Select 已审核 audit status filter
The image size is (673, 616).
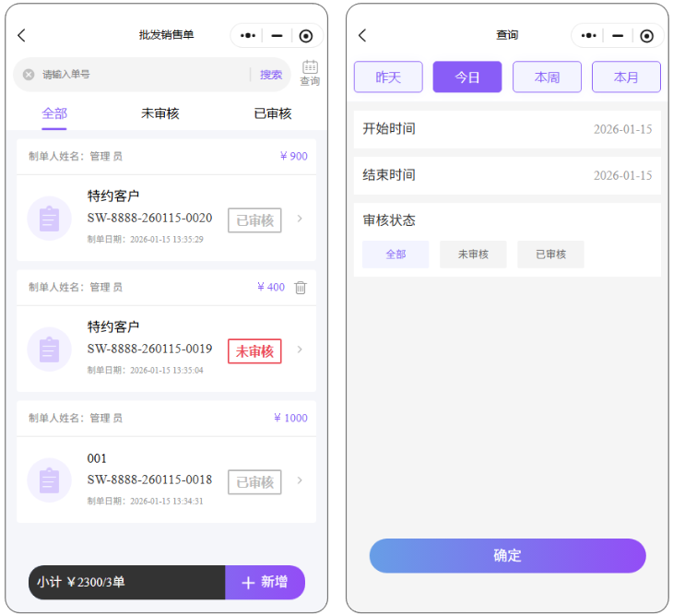click(x=550, y=255)
